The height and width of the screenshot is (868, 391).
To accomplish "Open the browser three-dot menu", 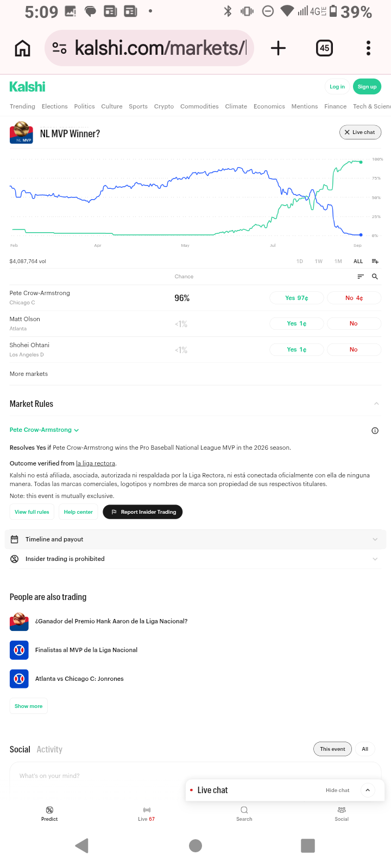I will click(x=368, y=48).
